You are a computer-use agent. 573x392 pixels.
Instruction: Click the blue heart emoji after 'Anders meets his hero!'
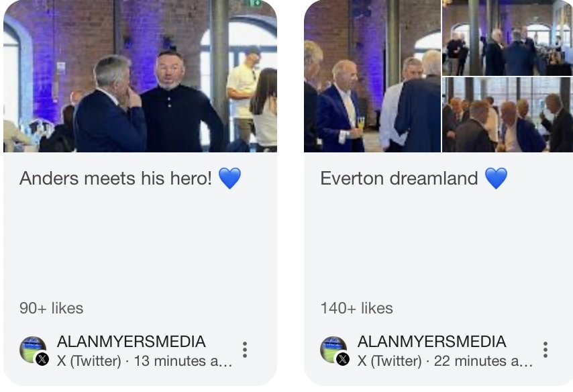(x=229, y=178)
